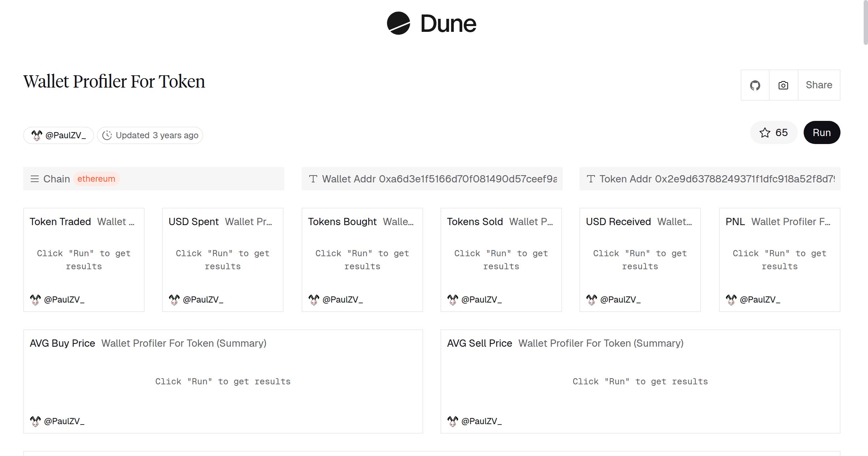Open the Tokens Sold query title
Screen dimensions: 868x456
[475, 221]
